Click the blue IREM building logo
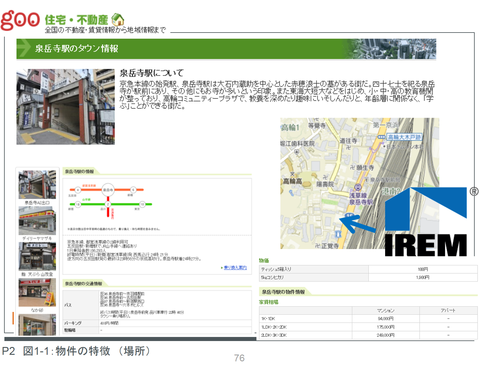The image size is (480, 367). coord(426,222)
